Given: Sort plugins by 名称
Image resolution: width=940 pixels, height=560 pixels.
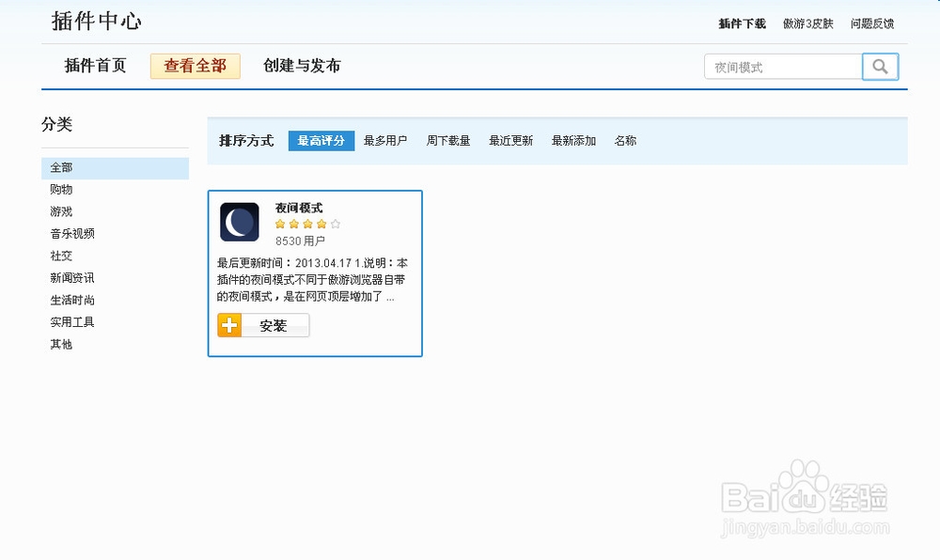Looking at the screenshot, I should click(x=625, y=140).
